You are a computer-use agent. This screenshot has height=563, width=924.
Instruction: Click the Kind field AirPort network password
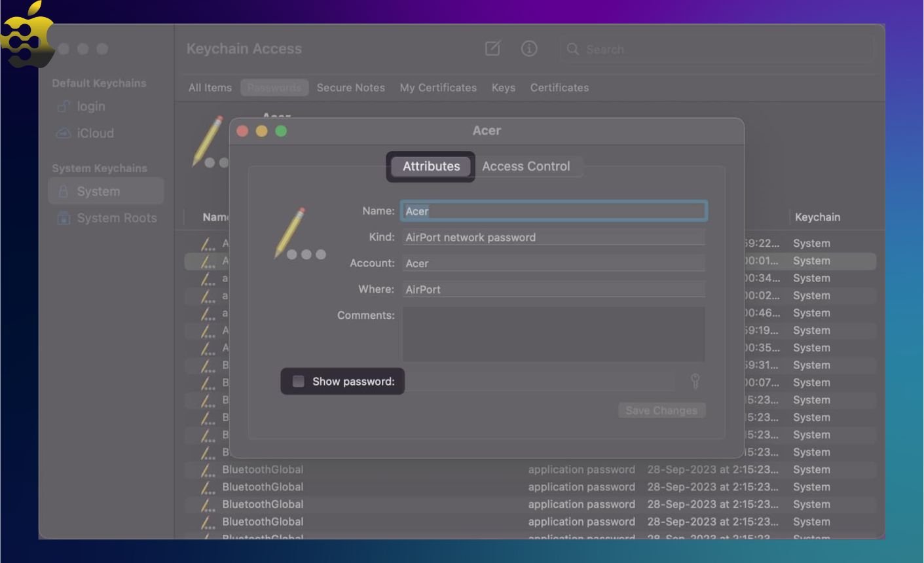point(553,237)
